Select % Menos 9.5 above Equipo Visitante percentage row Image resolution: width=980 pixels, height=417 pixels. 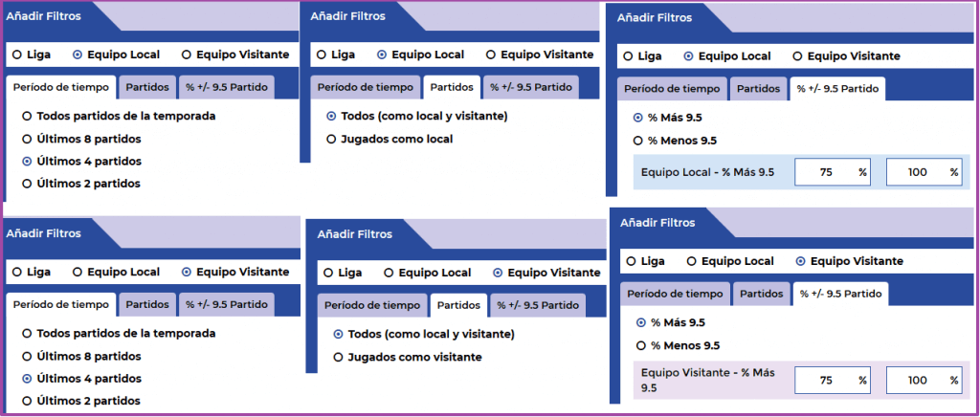point(678,346)
